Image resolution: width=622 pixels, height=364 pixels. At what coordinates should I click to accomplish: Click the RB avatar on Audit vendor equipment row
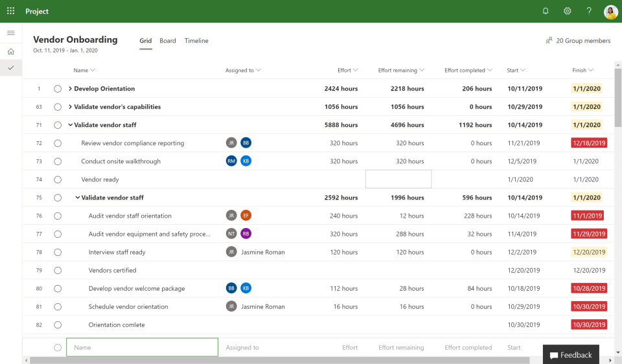[246, 234]
